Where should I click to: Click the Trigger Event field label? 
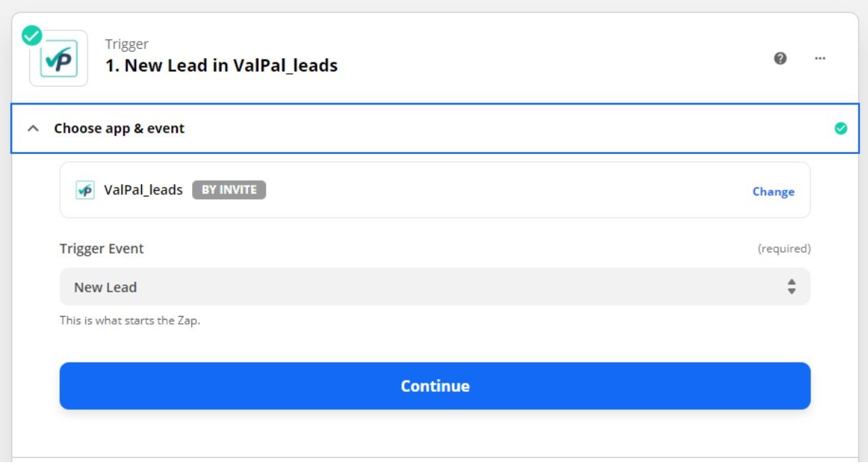[102, 249]
